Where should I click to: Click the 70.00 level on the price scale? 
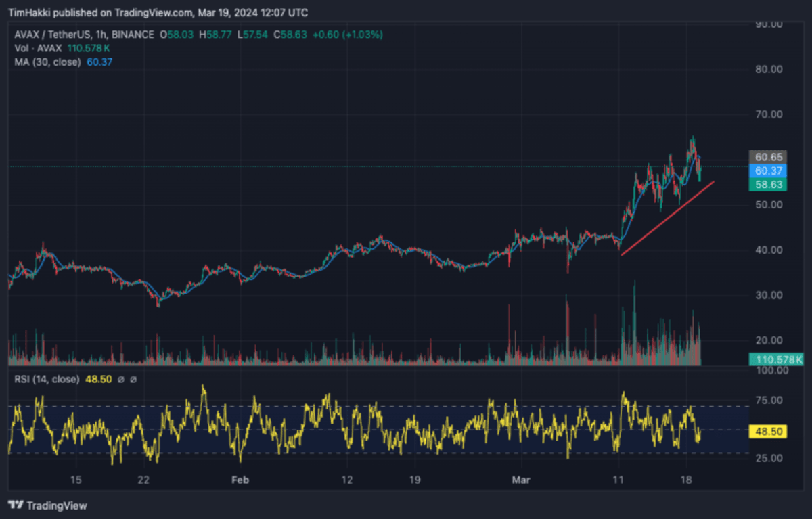coord(770,114)
